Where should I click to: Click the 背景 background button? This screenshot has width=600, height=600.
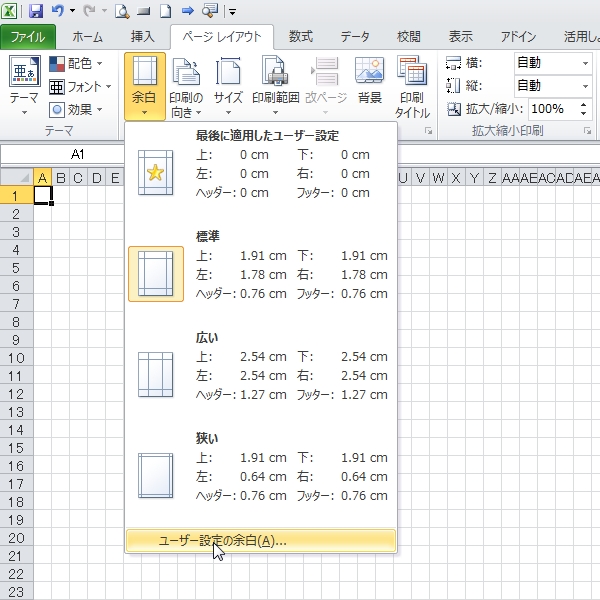[x=370, y=82]
